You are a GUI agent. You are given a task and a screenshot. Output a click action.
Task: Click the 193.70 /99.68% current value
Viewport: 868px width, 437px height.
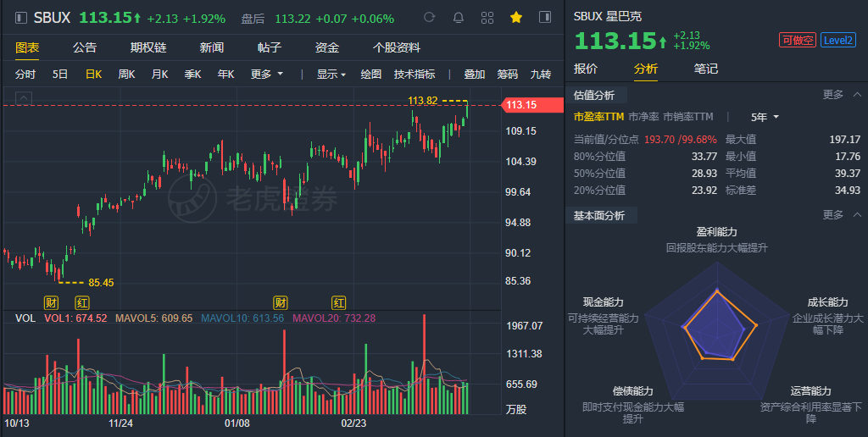[681, 140]
